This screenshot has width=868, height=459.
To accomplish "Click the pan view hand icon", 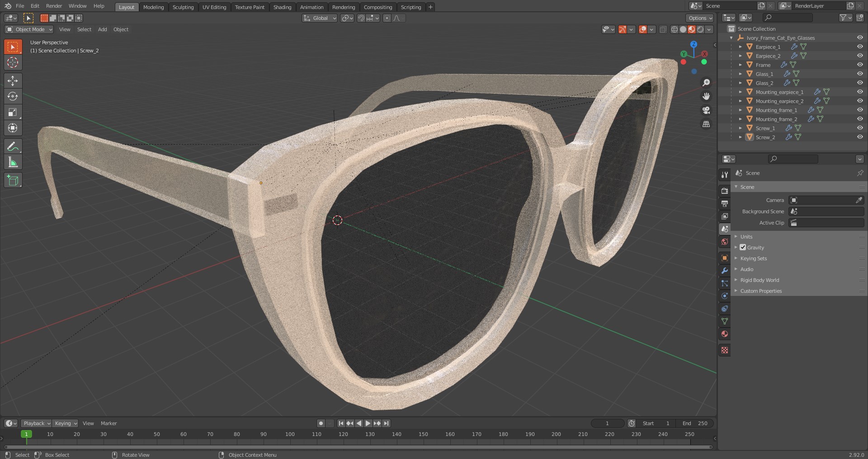I will 706,96.
